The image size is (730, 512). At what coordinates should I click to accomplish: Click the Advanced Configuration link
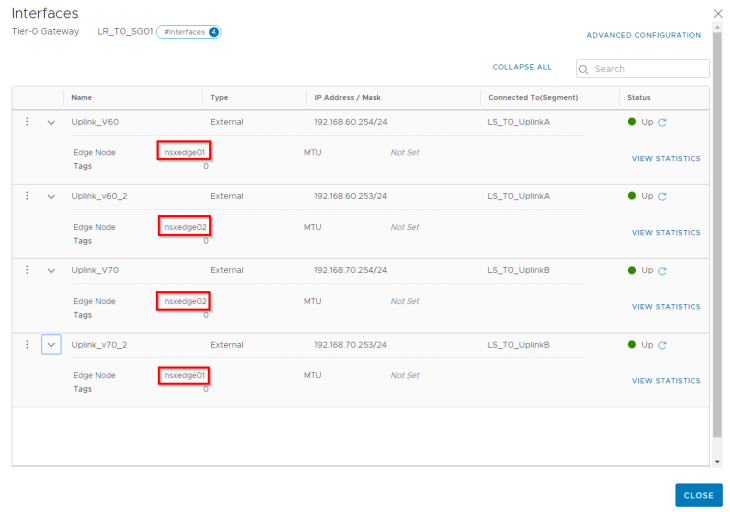[x=643, y=35]
